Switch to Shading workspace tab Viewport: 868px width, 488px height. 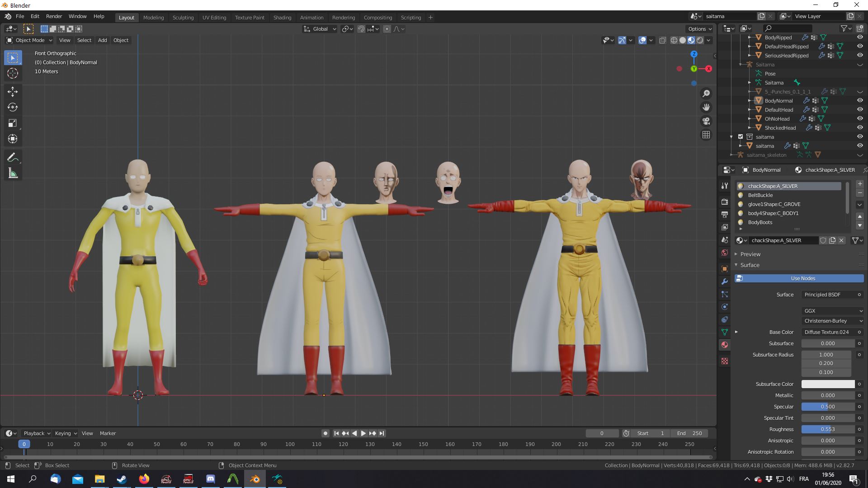(282, 17)
